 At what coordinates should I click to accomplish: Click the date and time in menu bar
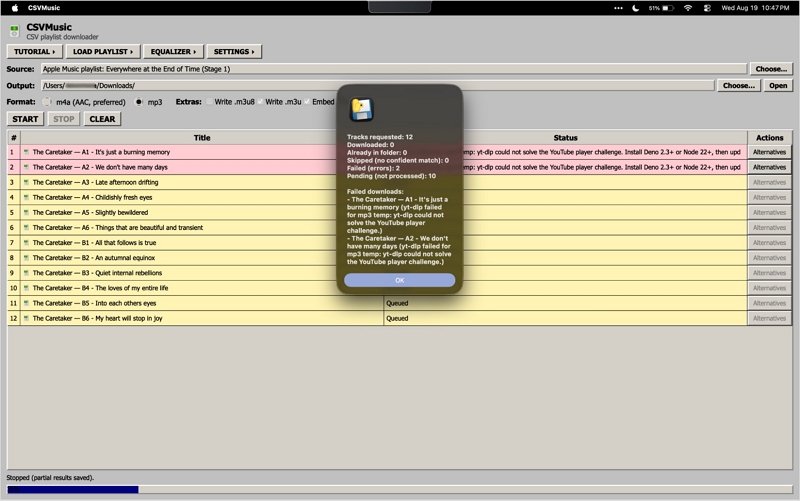(755, 8)
